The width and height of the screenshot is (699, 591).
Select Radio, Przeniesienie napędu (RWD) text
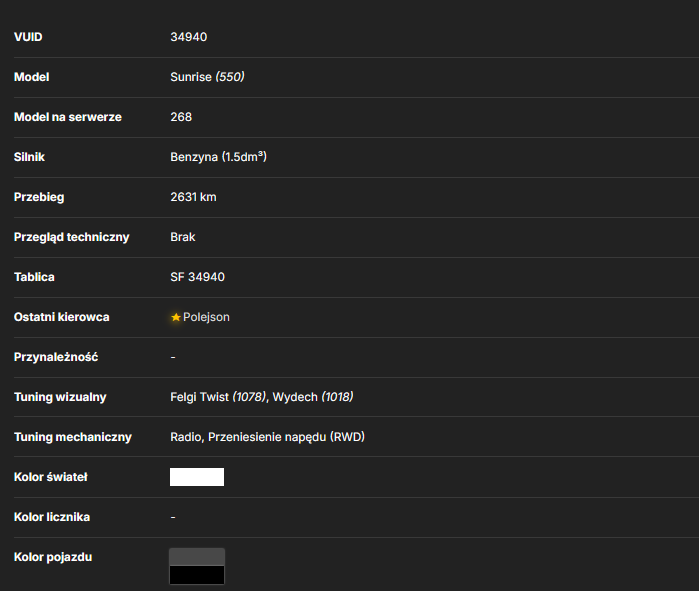(x=267, y=437)
